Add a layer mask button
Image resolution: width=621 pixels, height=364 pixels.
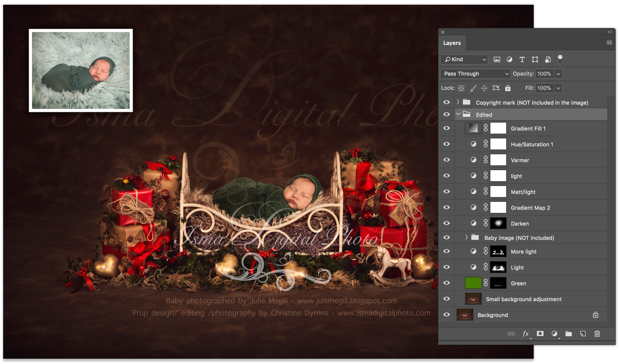(540, 334)
